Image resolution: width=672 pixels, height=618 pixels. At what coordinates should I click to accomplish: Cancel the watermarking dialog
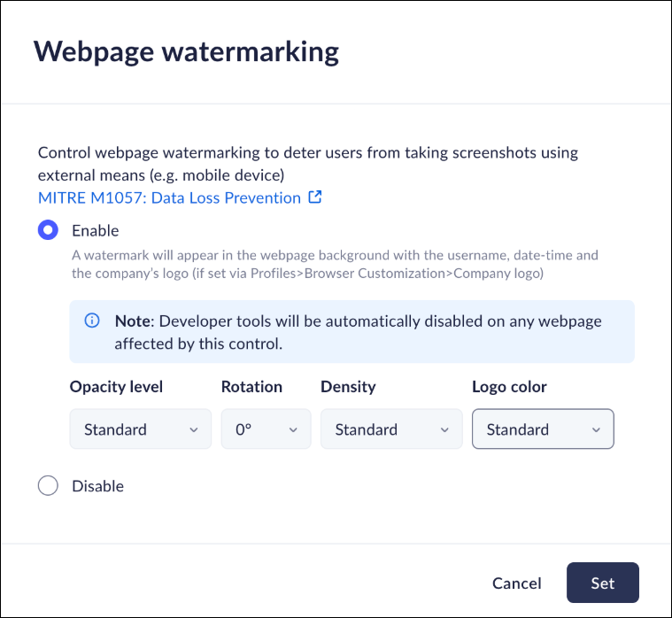coord(517,583)
